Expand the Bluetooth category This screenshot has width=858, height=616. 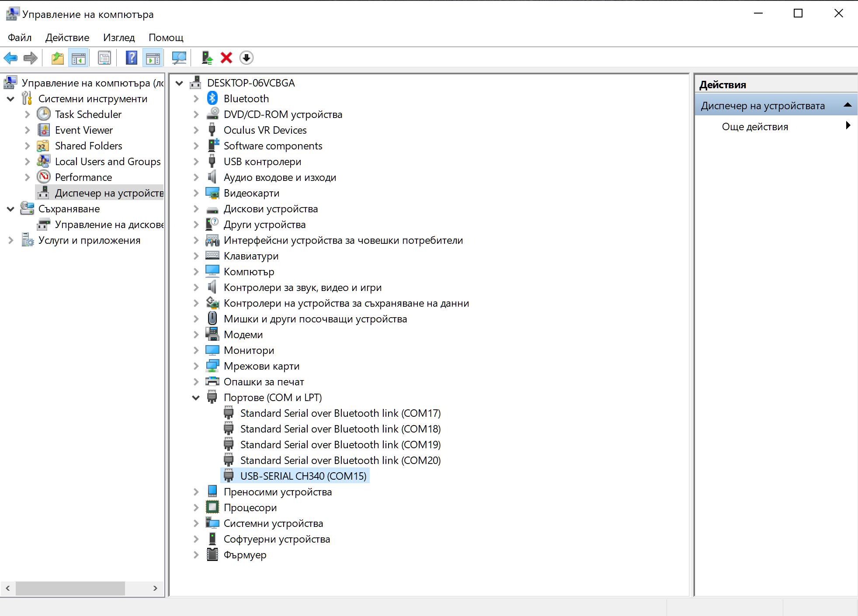196,99
